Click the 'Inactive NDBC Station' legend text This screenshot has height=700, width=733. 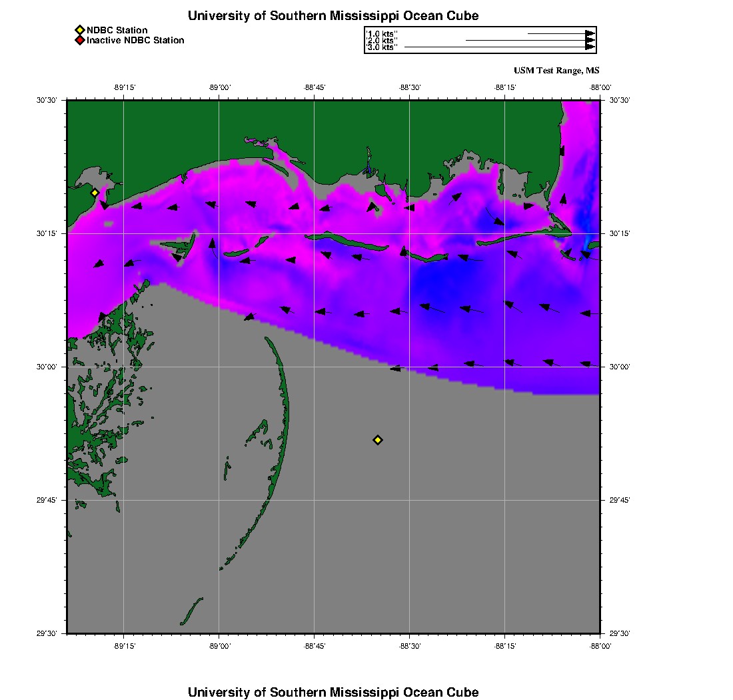(x=135, y=40)
